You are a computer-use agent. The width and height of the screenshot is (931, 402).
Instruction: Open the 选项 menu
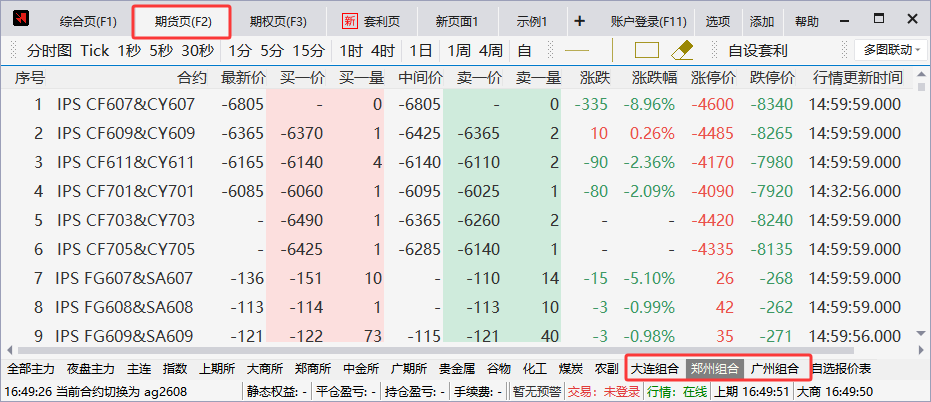coord(718,22)
